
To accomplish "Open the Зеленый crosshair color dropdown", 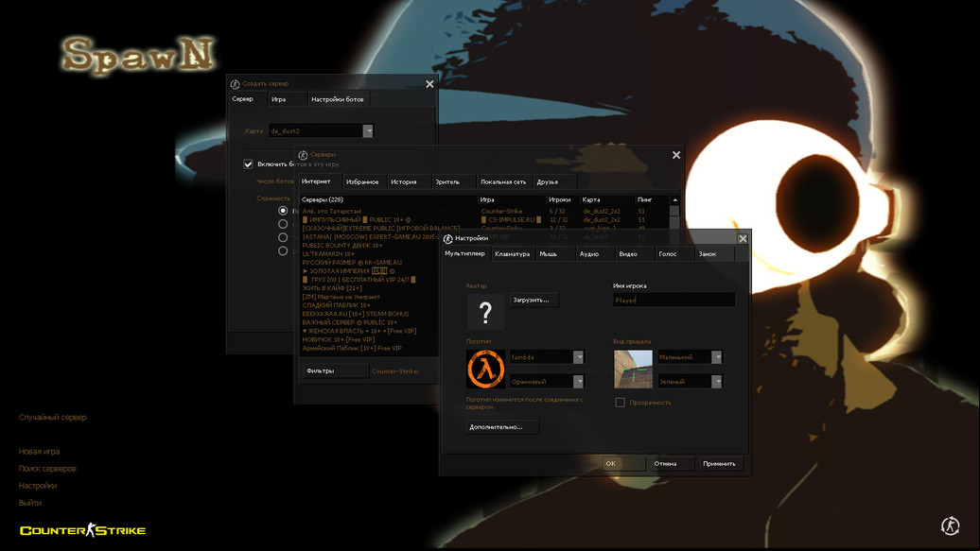I will tap(717, 381).
